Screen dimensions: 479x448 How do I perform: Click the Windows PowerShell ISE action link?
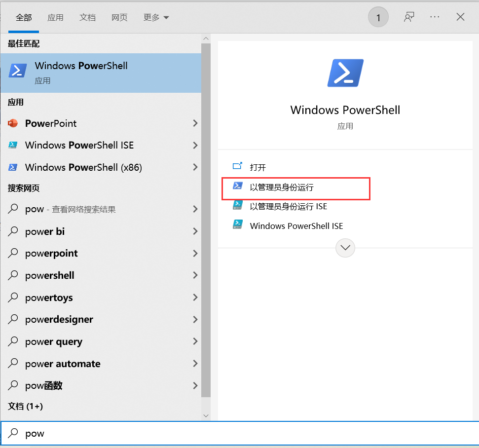pos(296,226)
